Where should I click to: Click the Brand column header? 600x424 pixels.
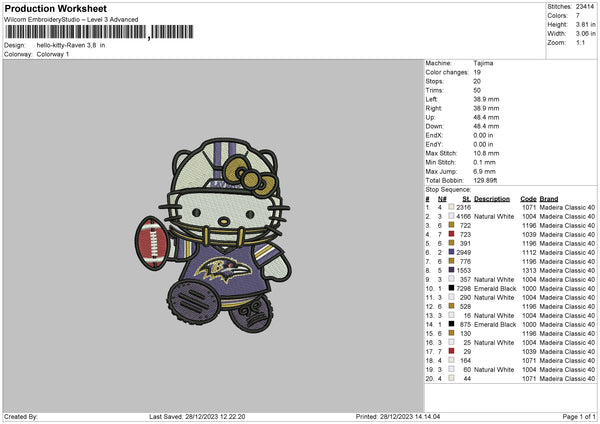pyautogui.click(x=549, y=199)
